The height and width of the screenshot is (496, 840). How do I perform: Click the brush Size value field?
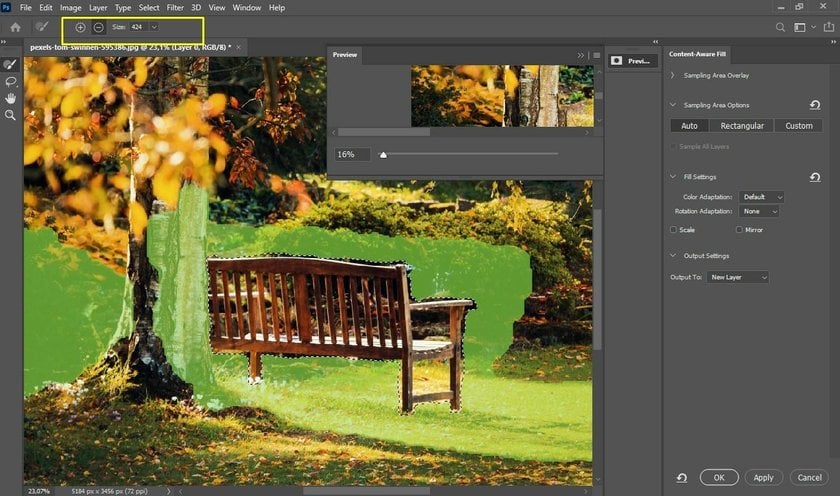point(138,27)
